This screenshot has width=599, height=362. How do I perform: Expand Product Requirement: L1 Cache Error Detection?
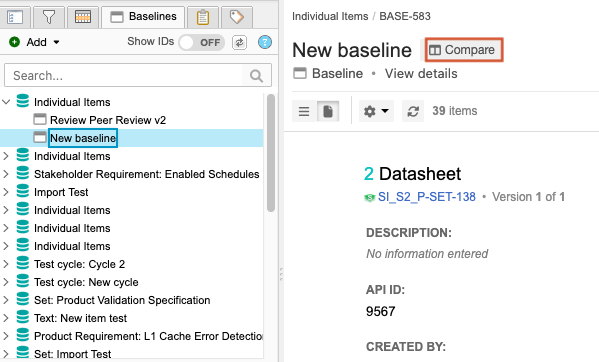[6, 336]
